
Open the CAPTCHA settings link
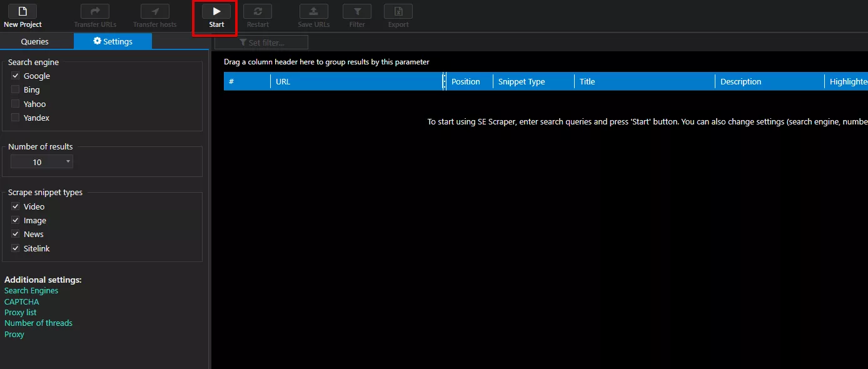[x=22, y=301]
